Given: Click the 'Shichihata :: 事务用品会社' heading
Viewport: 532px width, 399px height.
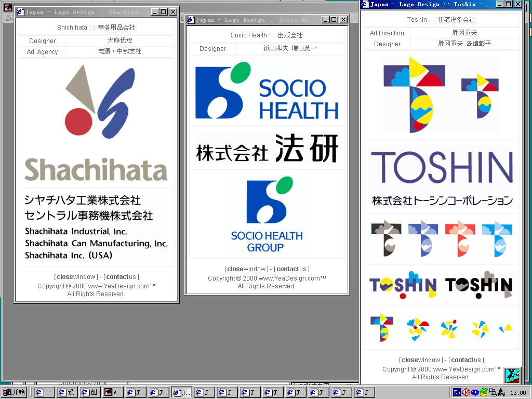Looking at the screenshot, I should [96, 28].
